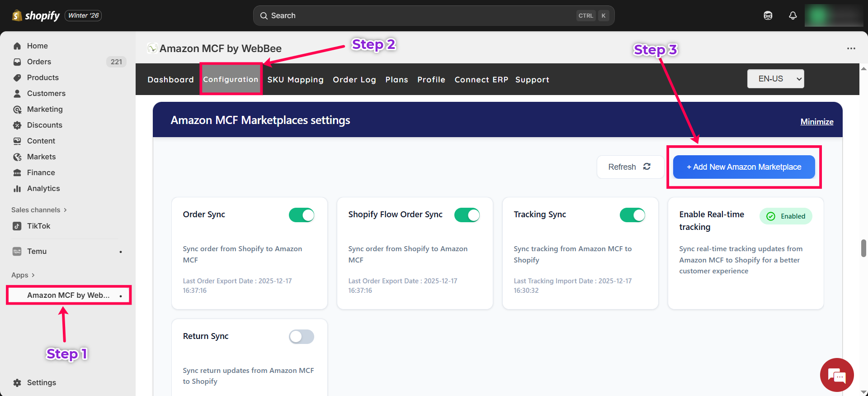Open the EN-US language dropdown
868x396 pixels.
coord(775,79)
